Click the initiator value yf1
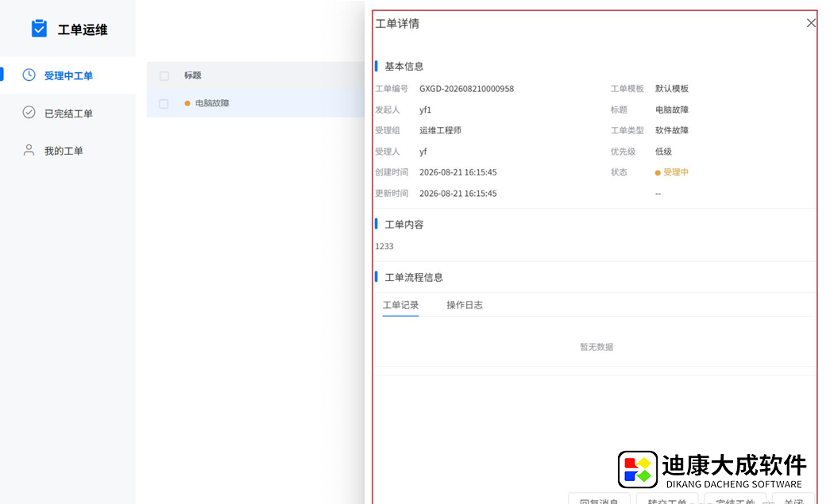 click(x=425, y=110)
